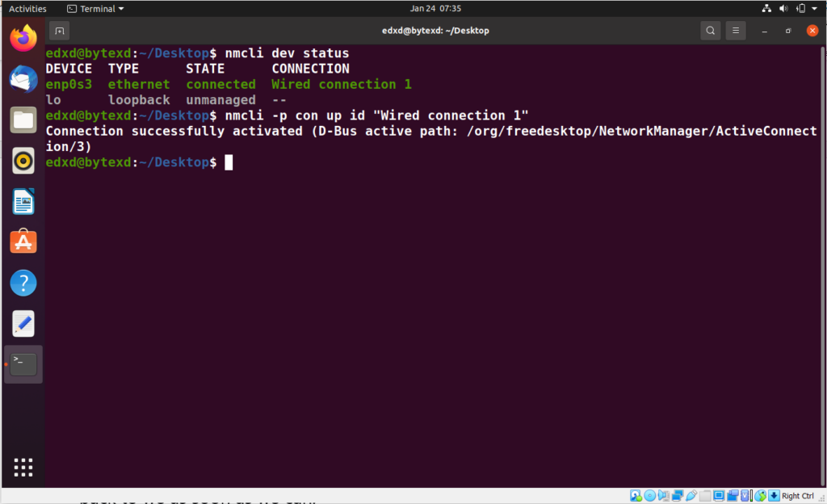
Task: Open the LibreOffice document icon in the dock
Action: (23, 200)
